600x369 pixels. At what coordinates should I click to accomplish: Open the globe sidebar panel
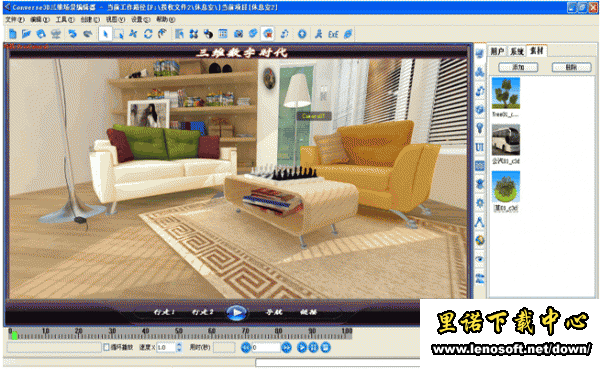(480, 240)
